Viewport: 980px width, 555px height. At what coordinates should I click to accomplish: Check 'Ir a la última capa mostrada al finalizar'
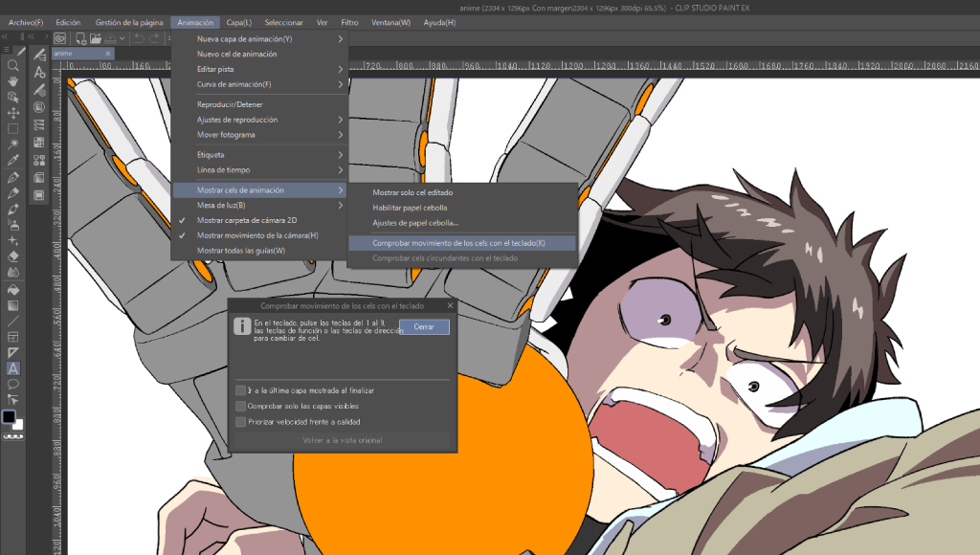(x=241, y=390)
